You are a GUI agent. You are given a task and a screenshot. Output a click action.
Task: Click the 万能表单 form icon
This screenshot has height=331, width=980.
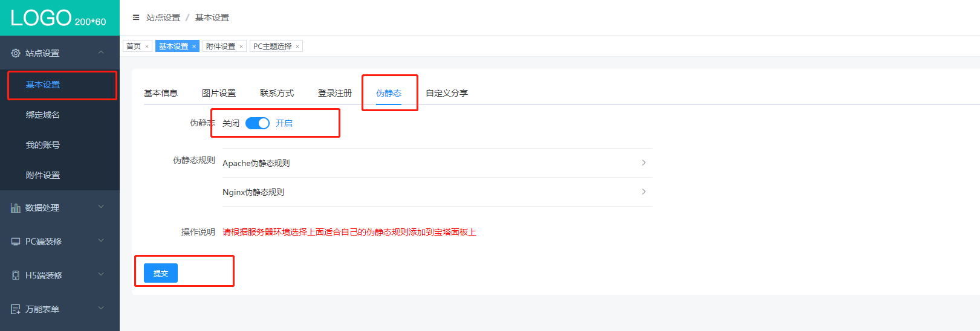[16, 309]
